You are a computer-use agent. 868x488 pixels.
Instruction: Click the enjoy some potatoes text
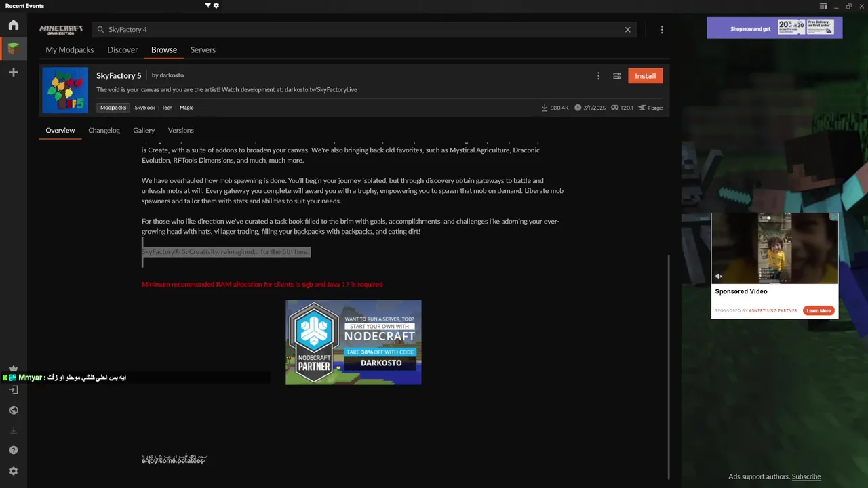coord(173,460)
